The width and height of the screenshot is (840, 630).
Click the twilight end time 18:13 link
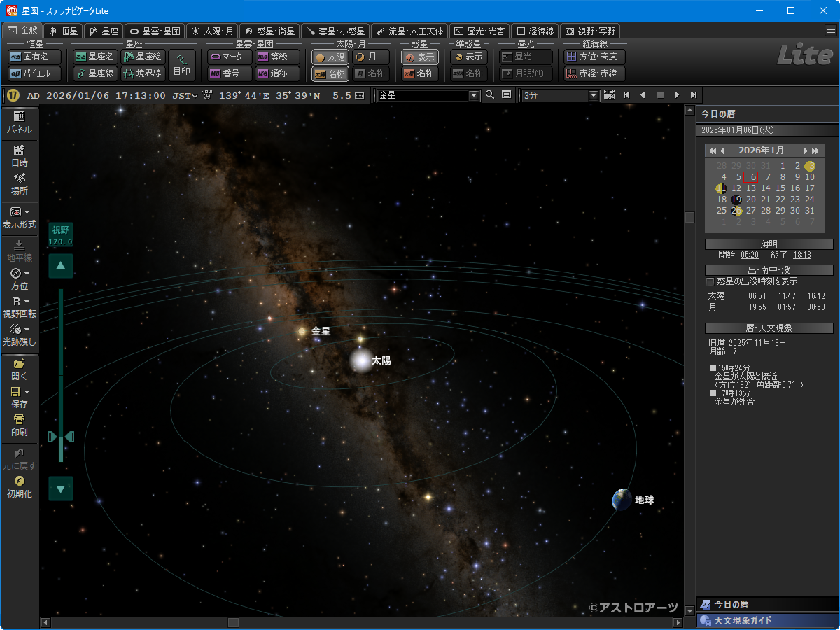pos(801,255)
